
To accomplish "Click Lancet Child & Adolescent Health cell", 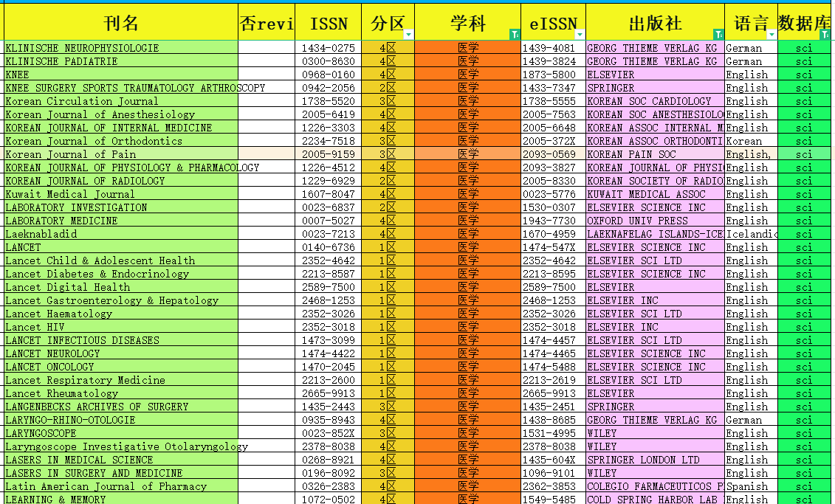I will tap(121, 260).
